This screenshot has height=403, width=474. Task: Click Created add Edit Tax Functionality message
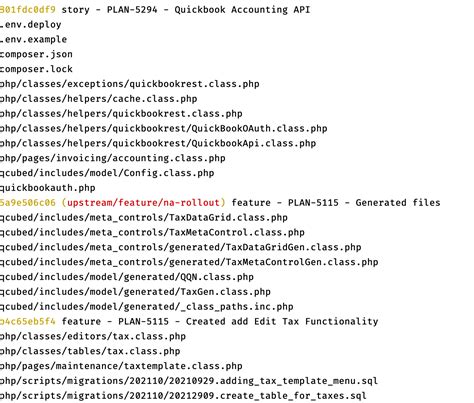[220, 322]
